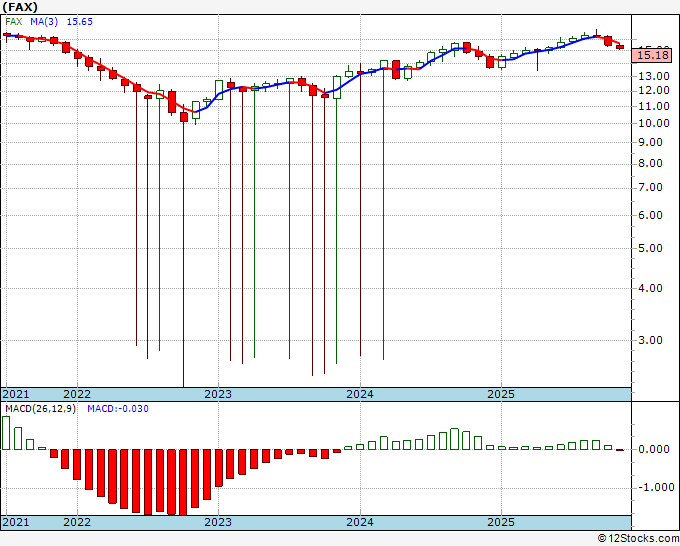The width and height of the screenshot is (680, 546).
Task: Click the 15.18 current price tag
Action: (653, 55)
